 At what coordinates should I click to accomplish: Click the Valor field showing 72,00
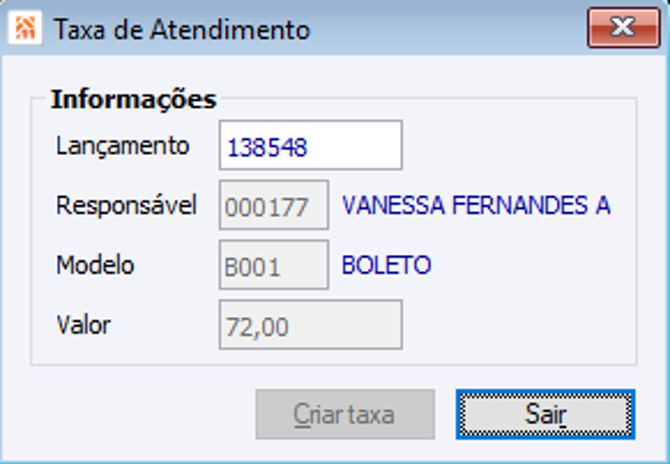tap(310, 325)
